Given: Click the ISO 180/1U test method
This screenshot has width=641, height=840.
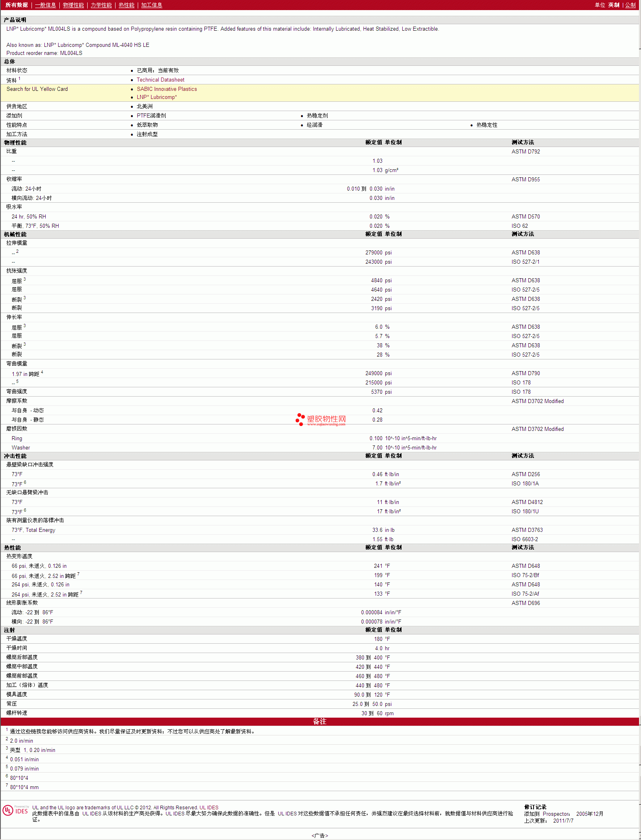Looking at the screenshot, I should pos(525,512).
